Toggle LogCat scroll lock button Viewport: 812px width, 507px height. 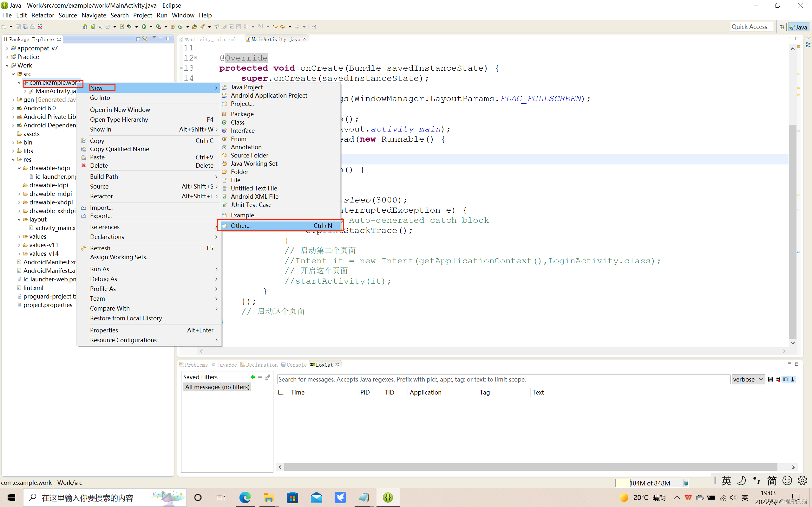click(x=793, y=379)
